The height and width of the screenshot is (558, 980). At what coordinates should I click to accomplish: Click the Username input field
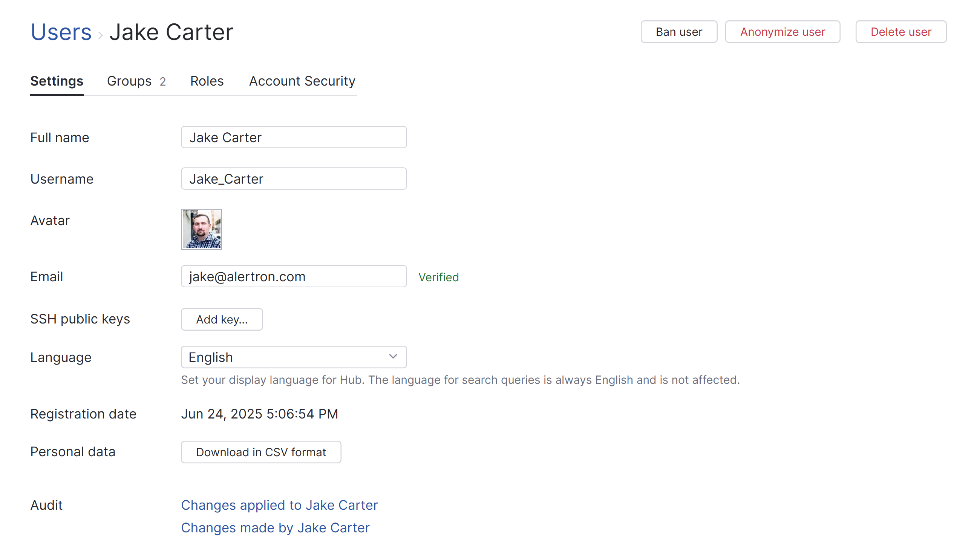coord(294,178)
